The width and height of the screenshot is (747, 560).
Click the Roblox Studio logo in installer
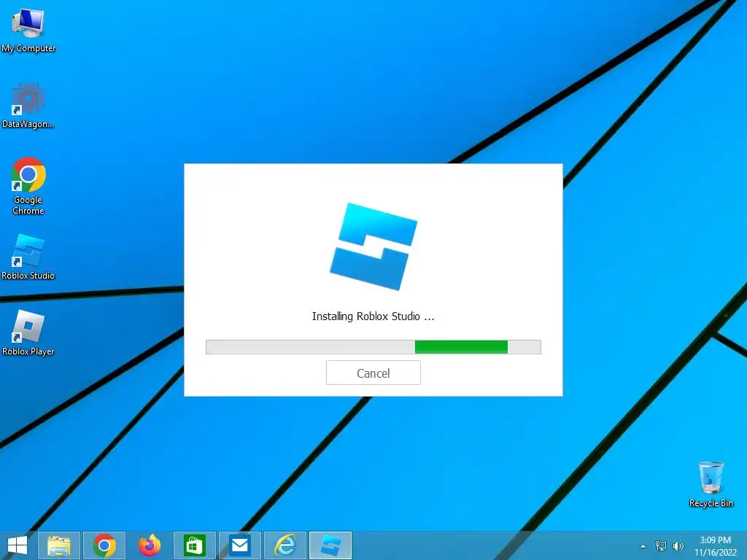pyautogui.click(x=373, y=246)
